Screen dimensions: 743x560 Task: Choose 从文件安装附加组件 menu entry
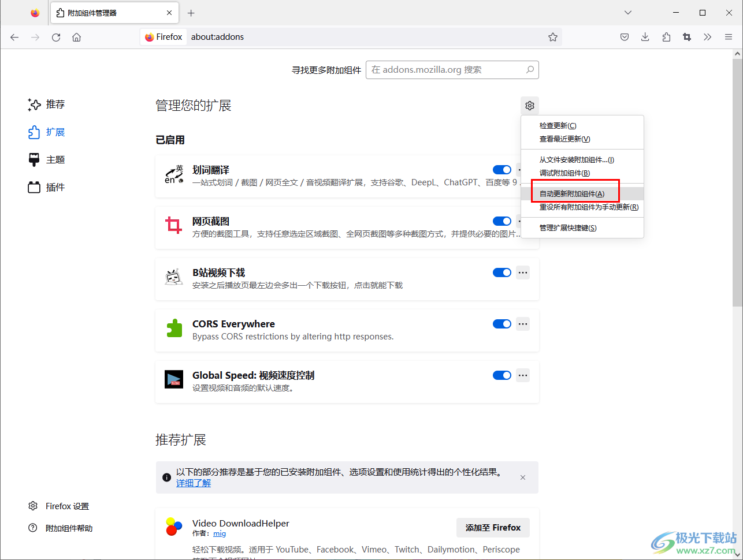coord(582,160)
